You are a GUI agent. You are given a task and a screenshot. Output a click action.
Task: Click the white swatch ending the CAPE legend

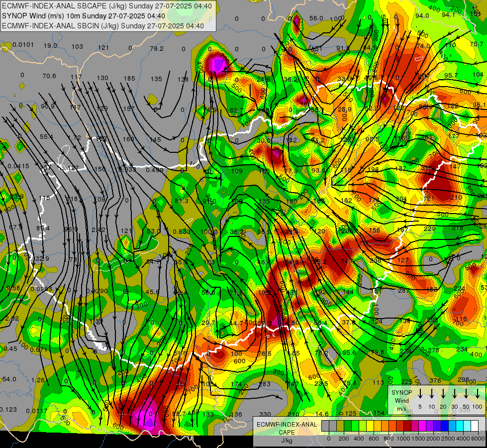475,426
